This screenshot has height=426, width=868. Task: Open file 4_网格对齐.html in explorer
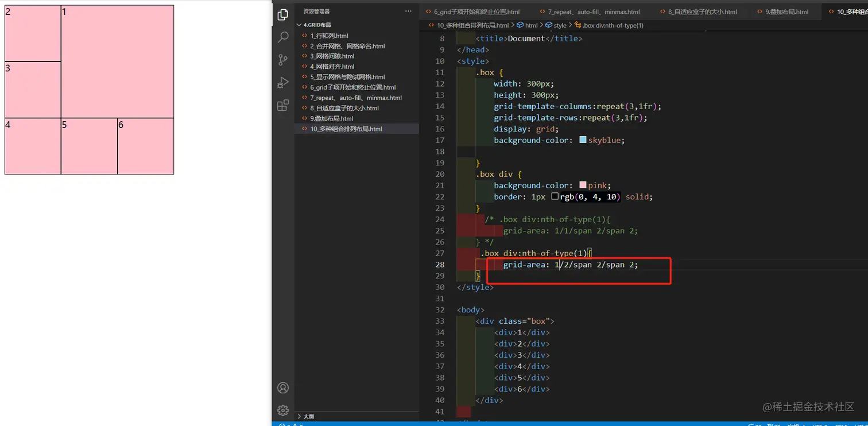point(356,67)
